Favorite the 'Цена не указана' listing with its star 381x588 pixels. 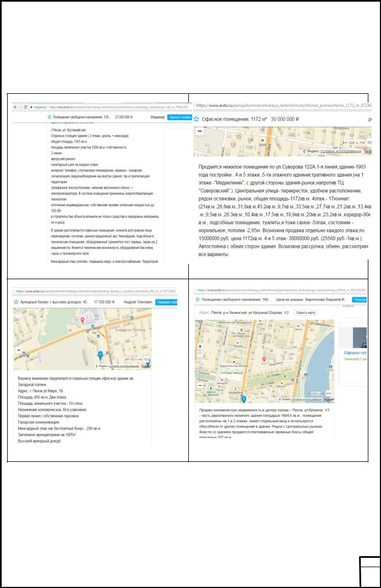[198, 299]
